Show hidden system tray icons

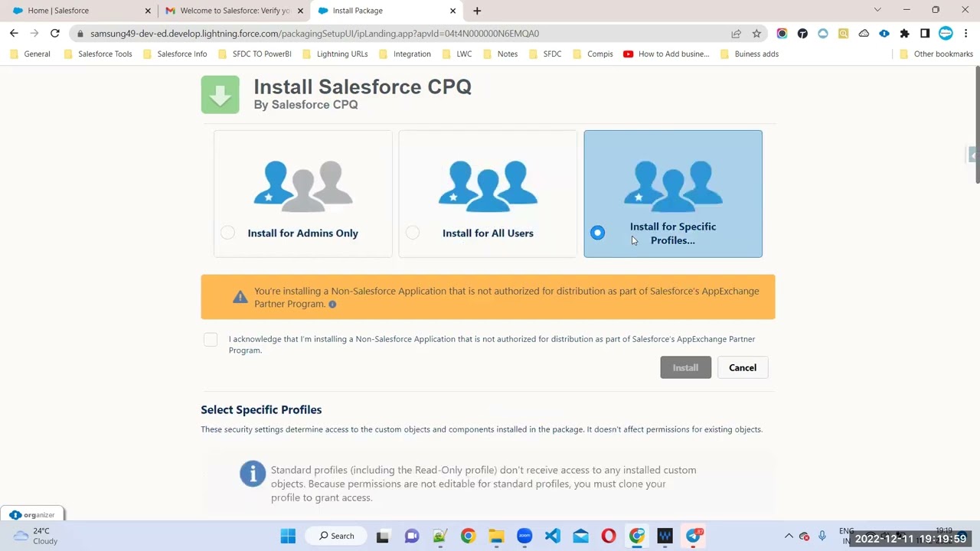point(789,536)
